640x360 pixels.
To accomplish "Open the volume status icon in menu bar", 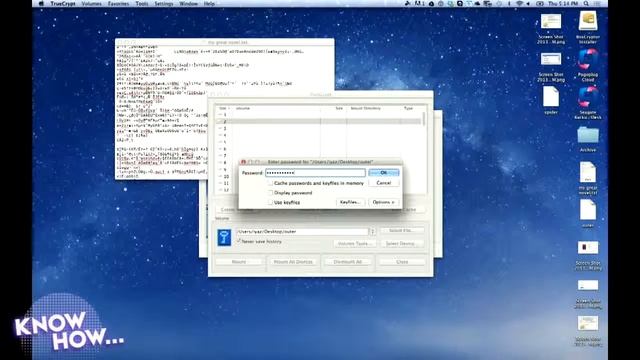I will tap(528, 3).
